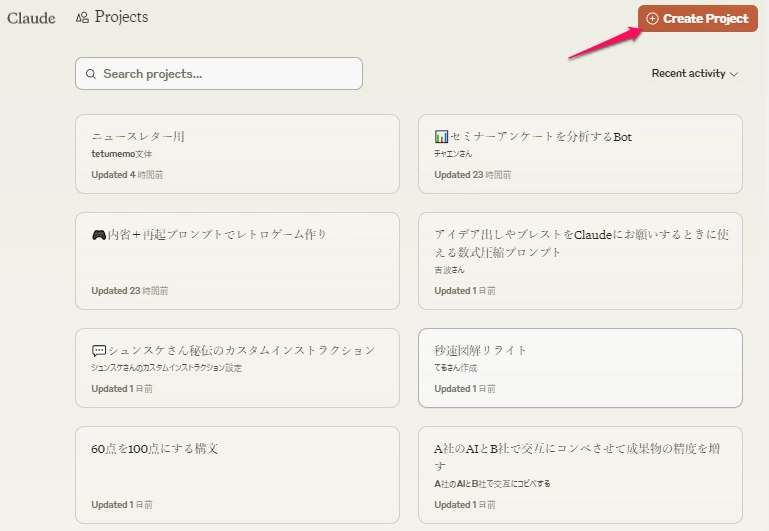
Task: Open the Claude logo home link
Action: pyautogui.click(x=31, y=18)
